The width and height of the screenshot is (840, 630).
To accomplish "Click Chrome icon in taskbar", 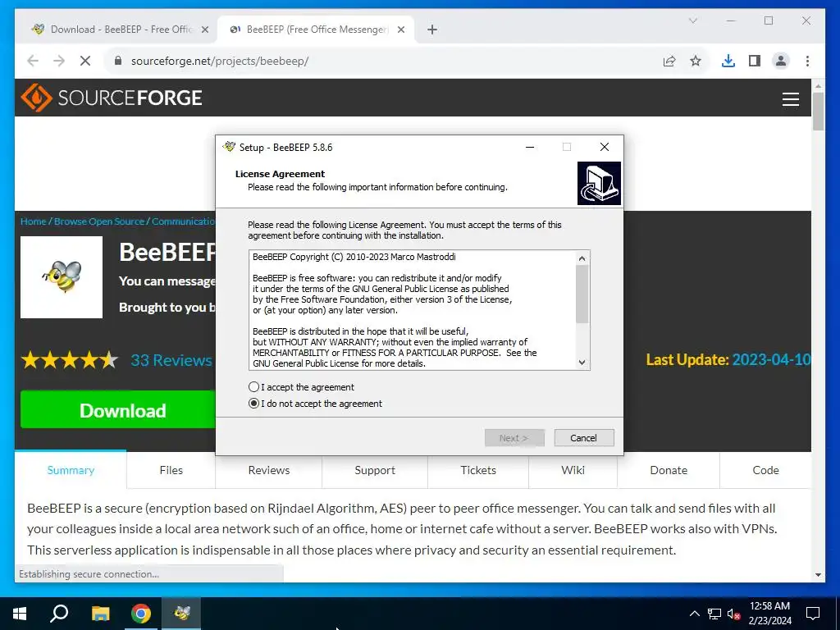I will pyautogui.click(x=141, y=614).
